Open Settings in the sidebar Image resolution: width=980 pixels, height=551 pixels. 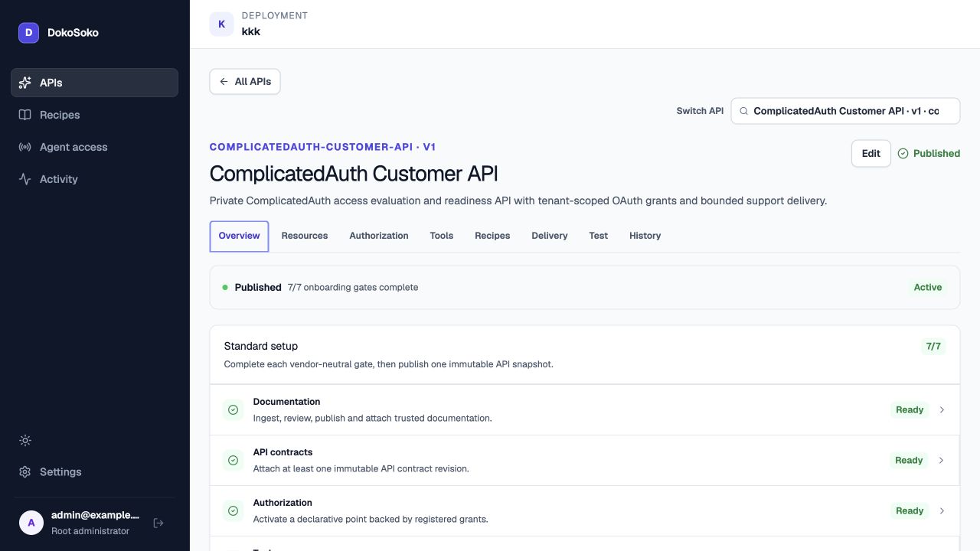[94, 472]
